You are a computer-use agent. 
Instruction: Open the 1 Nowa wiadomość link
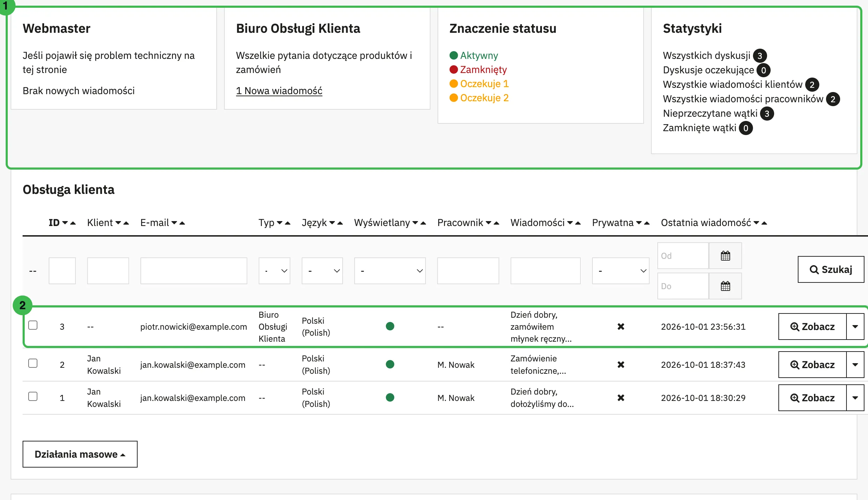click(x=279, y=91)
